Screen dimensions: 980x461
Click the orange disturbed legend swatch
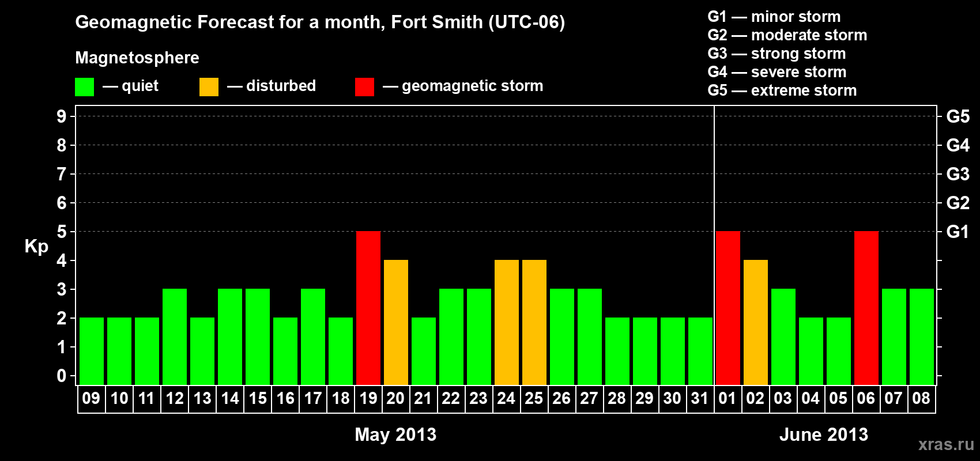pyautogui.click(x=209, y=87)
